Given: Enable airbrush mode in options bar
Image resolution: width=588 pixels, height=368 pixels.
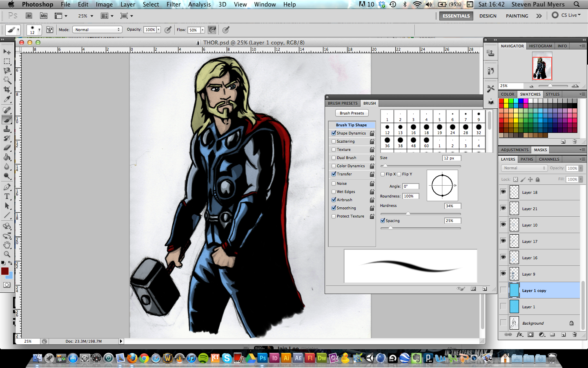Looking at the screenshot, I should 212,30.
